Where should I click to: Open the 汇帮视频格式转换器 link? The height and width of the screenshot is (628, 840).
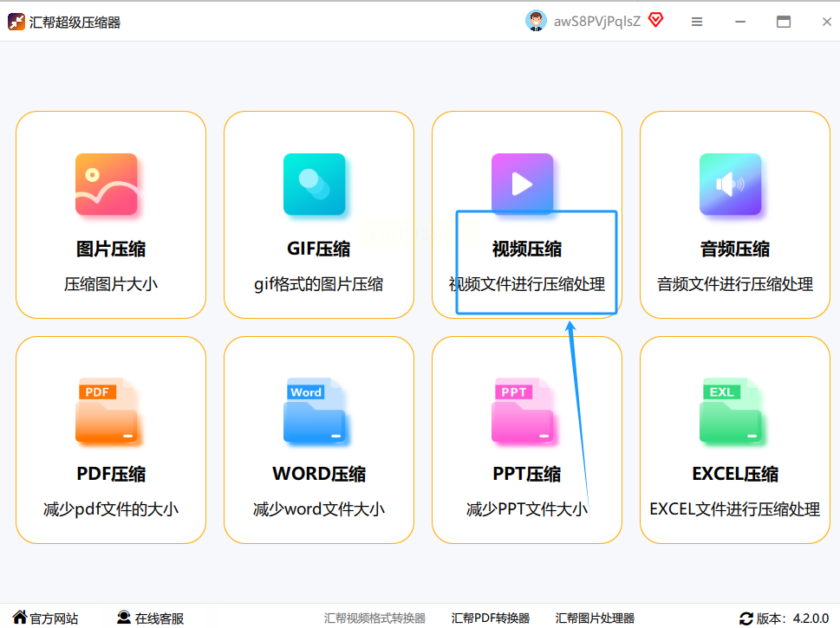tap(374, 618)
